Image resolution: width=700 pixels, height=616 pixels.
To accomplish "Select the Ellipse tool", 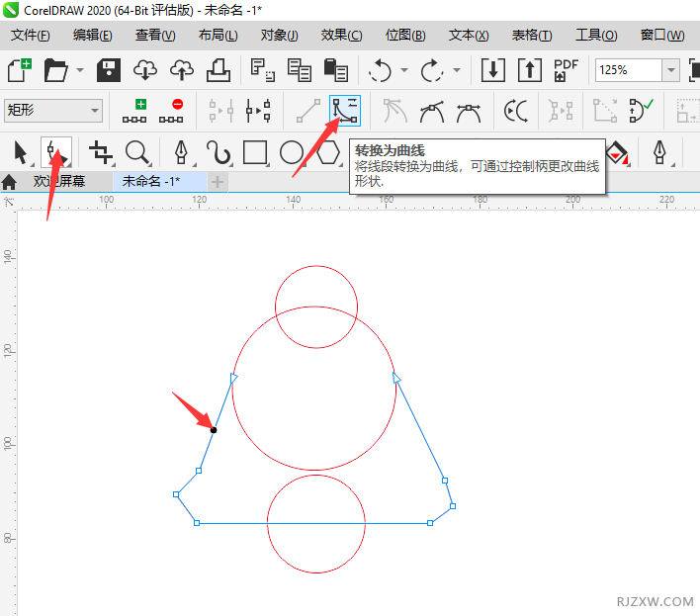I will tap(292, 152).
